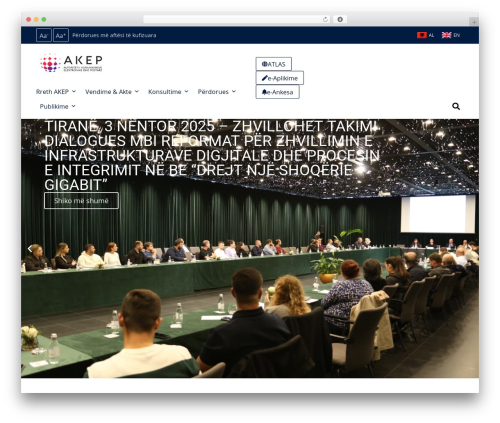The height and width of the screenshot is (423, 500).
Task: Decrease font size with Aa- button
Action: coord(44,35)
